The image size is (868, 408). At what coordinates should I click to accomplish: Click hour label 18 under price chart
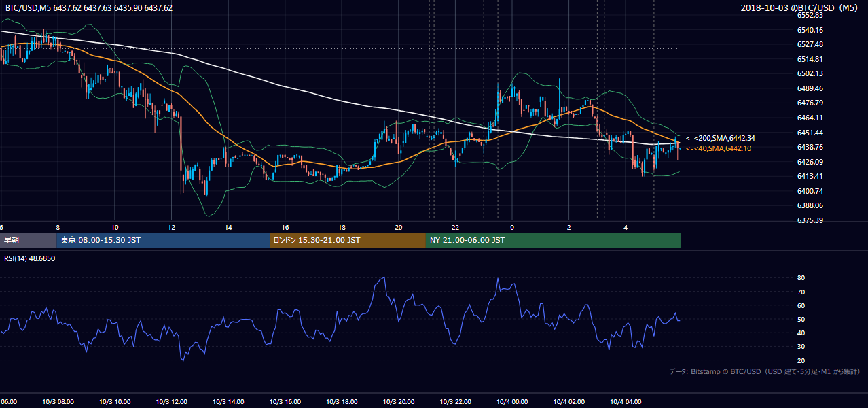point(342,228)
